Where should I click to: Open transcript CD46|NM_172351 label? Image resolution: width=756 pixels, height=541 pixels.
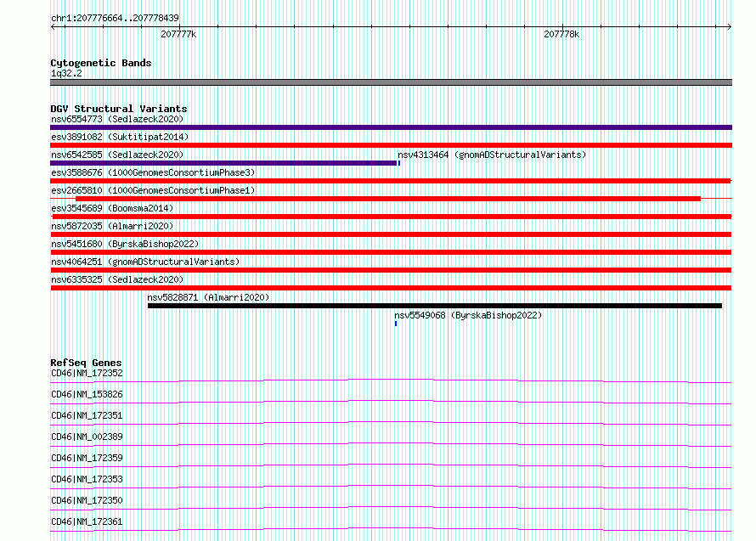[87, 415]
